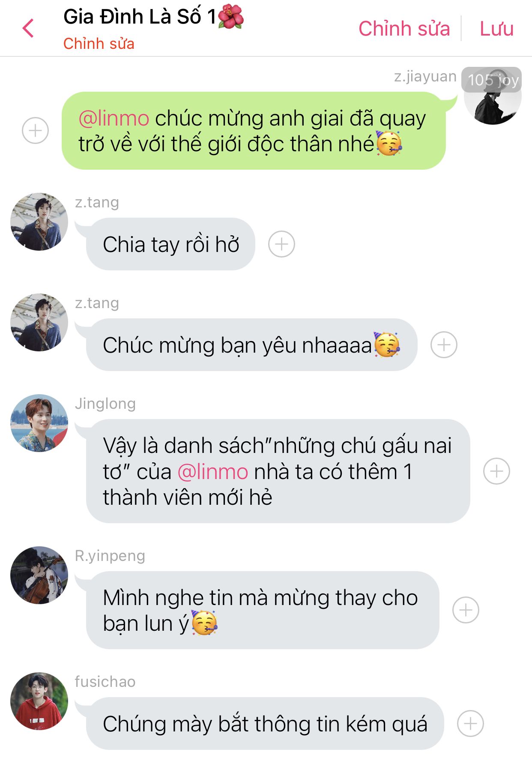Click plus icon beside fusichao's message
This screenshot has height=758, width=532.
470,724
